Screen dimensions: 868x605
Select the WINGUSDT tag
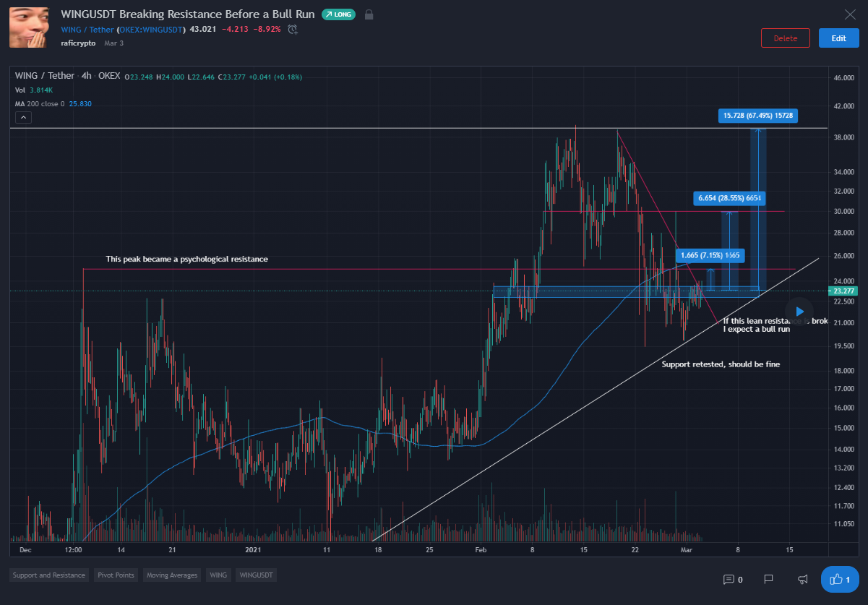point(256,575)
